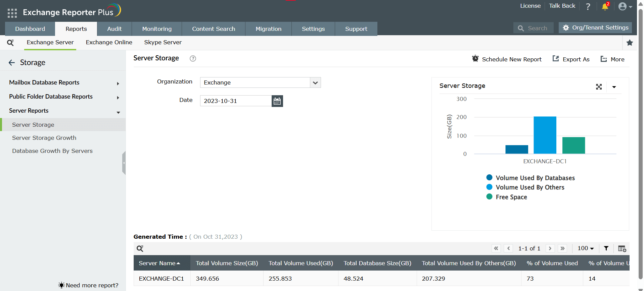Viewport: 644px width, 291px height.
Task: Open the user account avatar menu
Action: [x=625, y=6]
